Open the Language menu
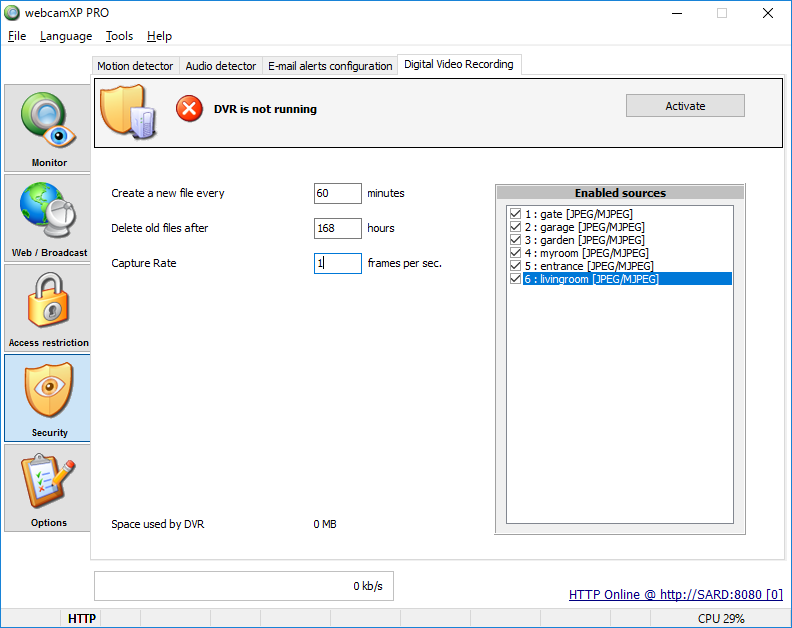Screen dimensions: 792x628 (x=66, y=36)
